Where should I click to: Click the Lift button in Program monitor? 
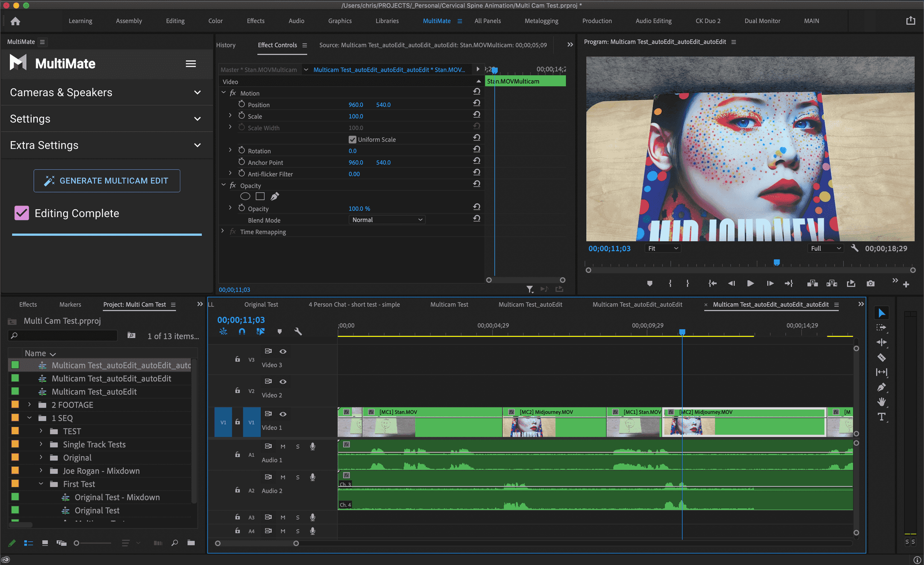pos(812,284)
